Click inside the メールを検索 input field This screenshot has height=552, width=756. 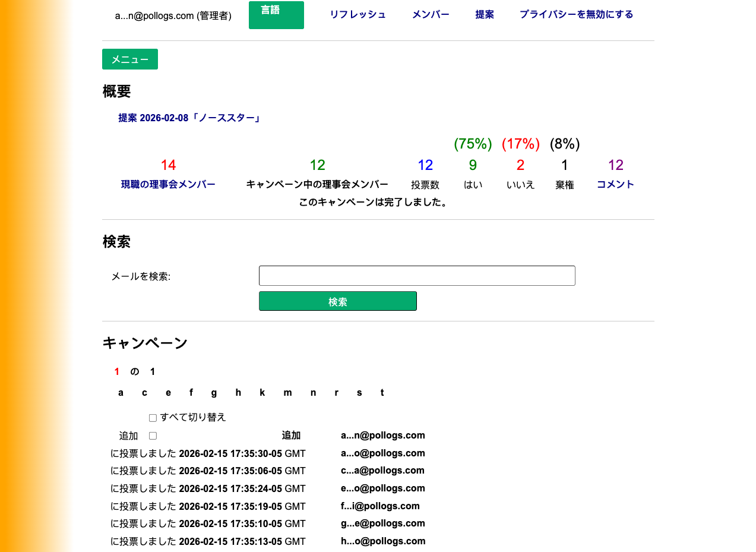coord(417,275)
